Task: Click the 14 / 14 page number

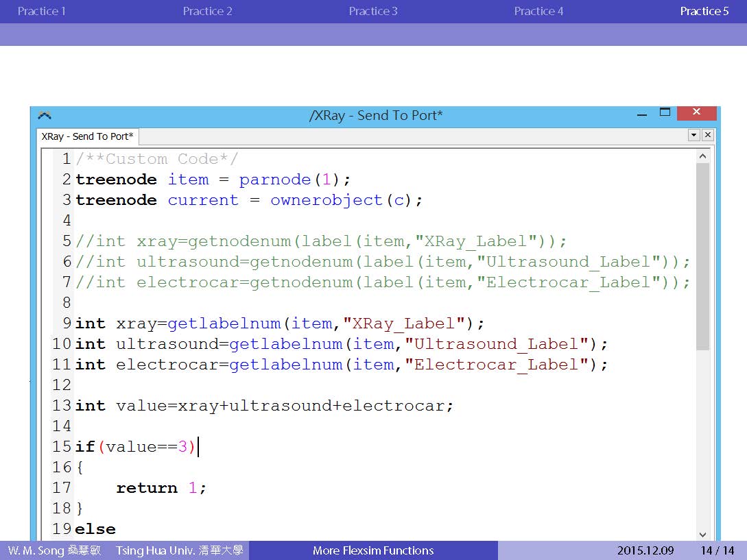Action: coord(717,550)
